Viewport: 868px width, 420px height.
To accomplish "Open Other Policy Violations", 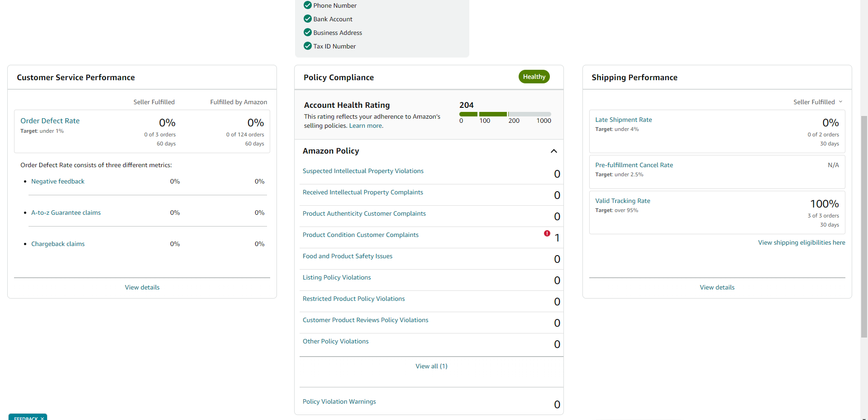I will pos(336,341).
